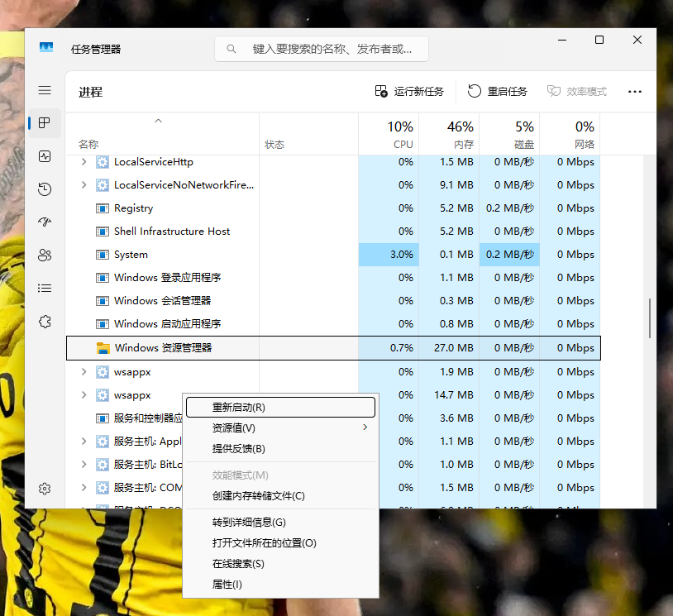Screen dimensions: 673x616
Task: Open the Users page in the sidebar
Action: 45,255
